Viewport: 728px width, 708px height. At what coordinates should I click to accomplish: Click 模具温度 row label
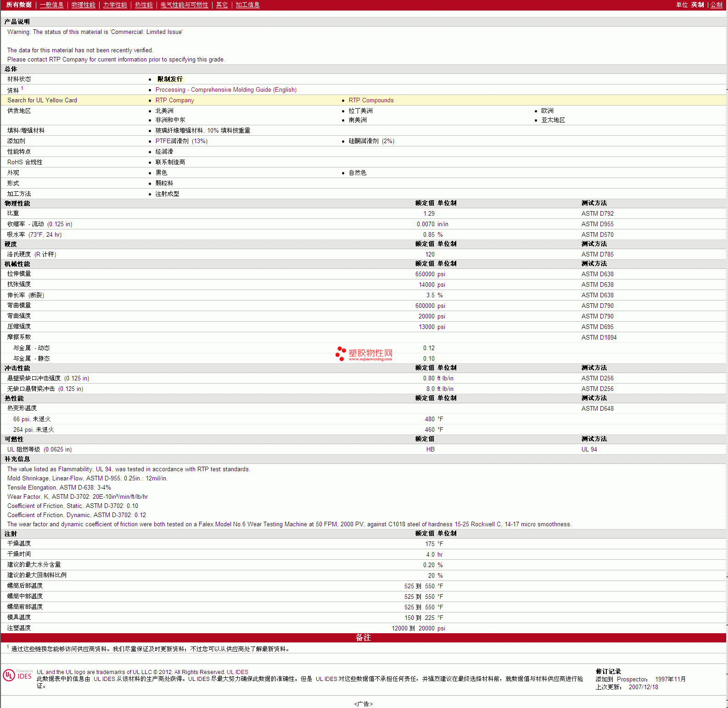pos(19,618)
